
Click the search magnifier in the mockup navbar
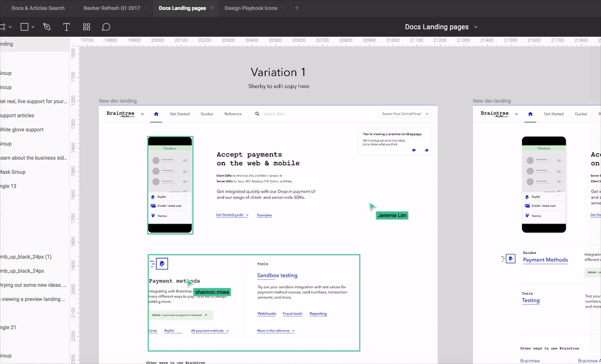pyautogui.click(x=257, y=114)
